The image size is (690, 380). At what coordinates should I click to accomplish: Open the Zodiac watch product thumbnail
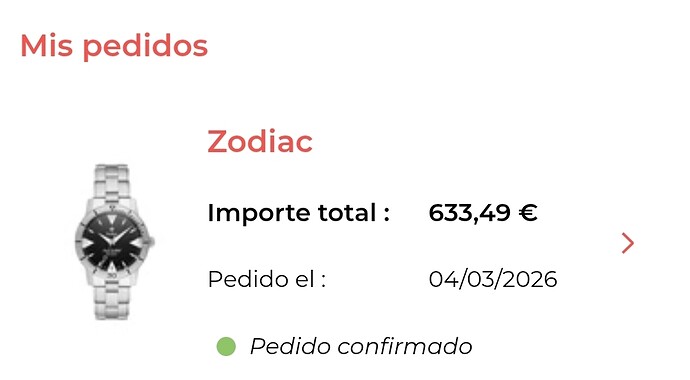[114, 242]
